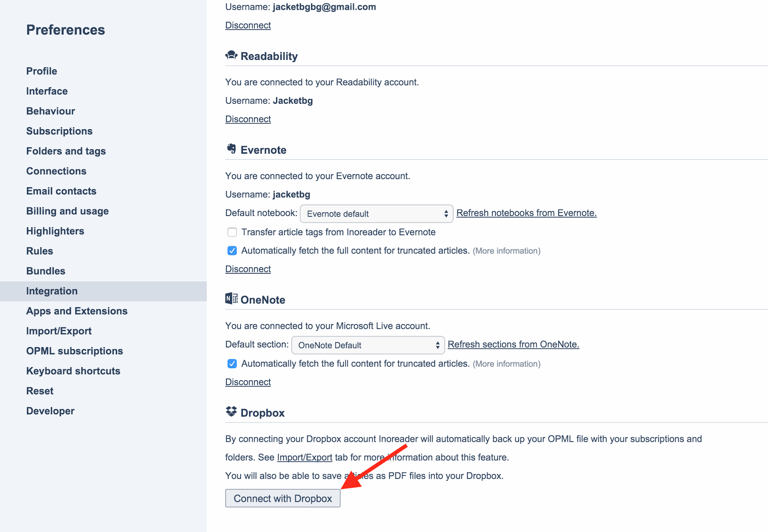The width and height of the screenshot is (768, 532).
Task: Disconnect the Readability account
Action: 248,119
